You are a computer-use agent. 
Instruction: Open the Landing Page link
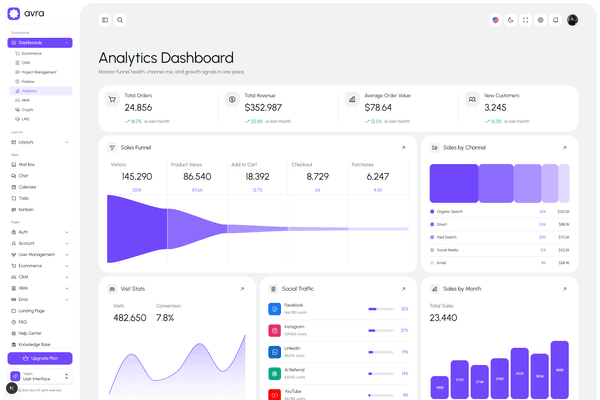[x=40, y=311]
